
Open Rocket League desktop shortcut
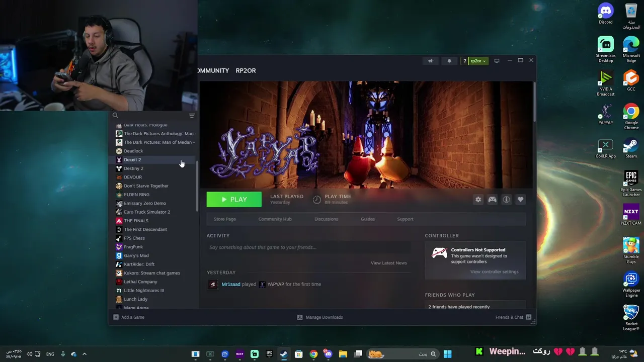click(x=631, y=318)
